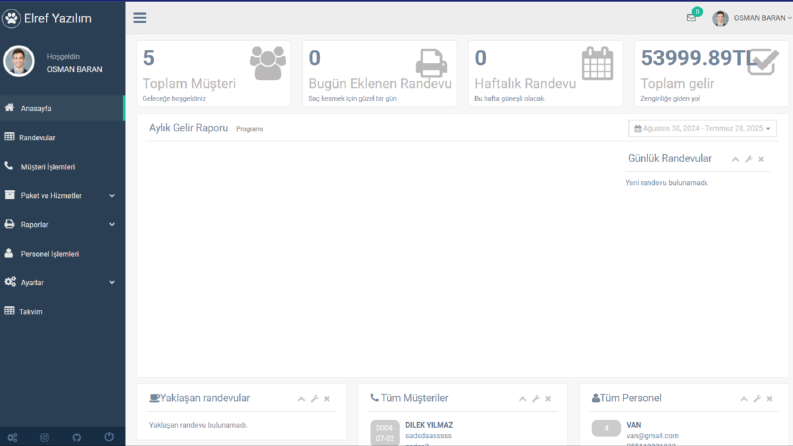The image size is (793, 446).
Task: Click the Ayarlar gears icon
Action: (x=10, y=282)
